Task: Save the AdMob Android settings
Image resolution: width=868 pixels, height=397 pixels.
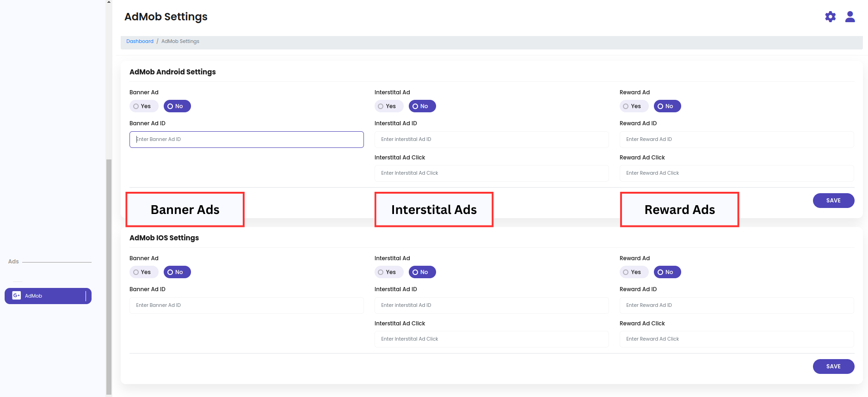Action: click(833, 201)
